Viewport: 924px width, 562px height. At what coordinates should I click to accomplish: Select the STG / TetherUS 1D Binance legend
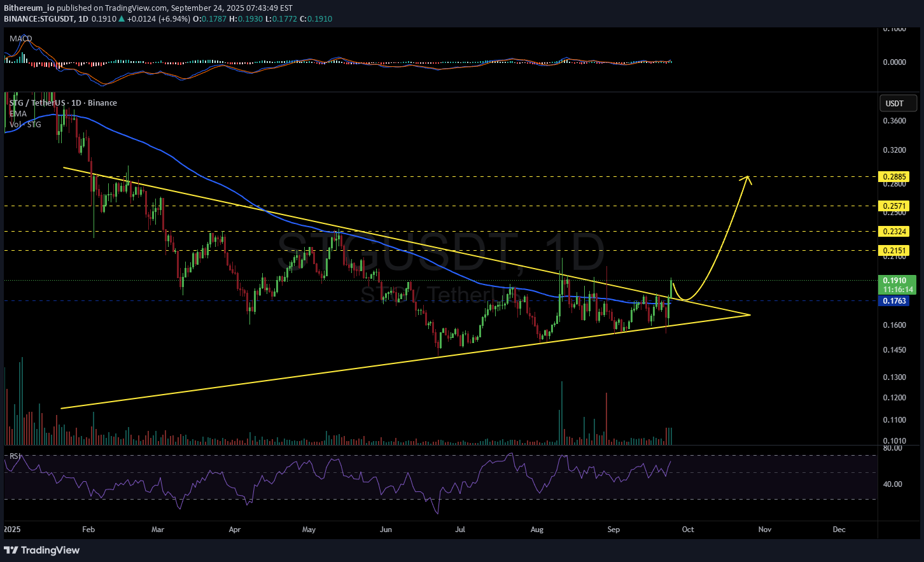click(x=63, y=102)
